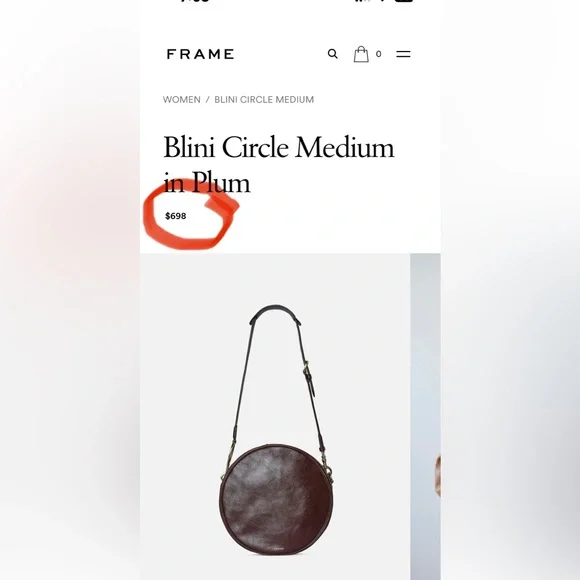This screenshot has height=580, width=580.
Task: Click the Blini Circle Medium in Plum title
Action: 279,164
